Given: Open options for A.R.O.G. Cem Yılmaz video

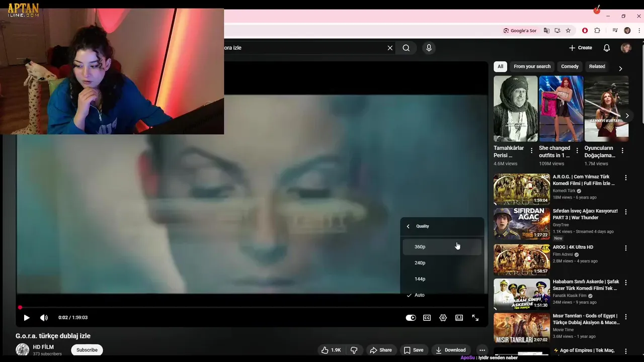Looking at the screenshot, I should (626, 178).
